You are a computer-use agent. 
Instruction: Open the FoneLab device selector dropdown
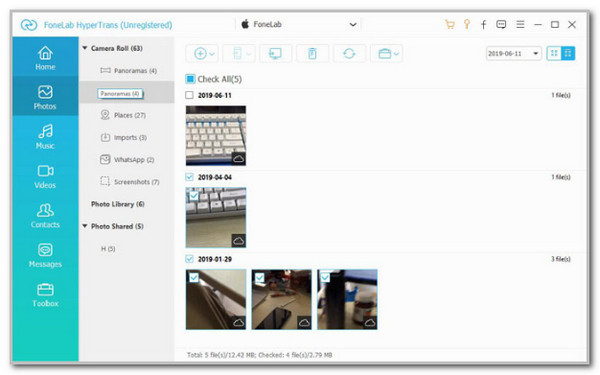[298, 24]
